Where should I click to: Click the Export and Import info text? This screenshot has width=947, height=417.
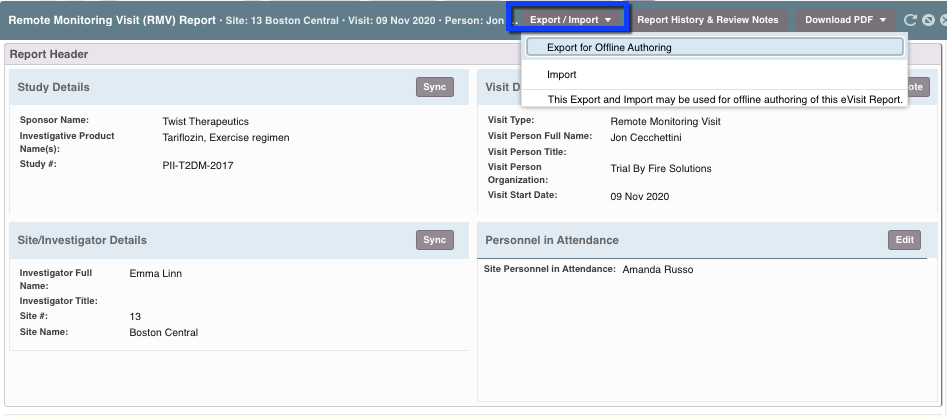pyautogui.click(x=724, y=99)
